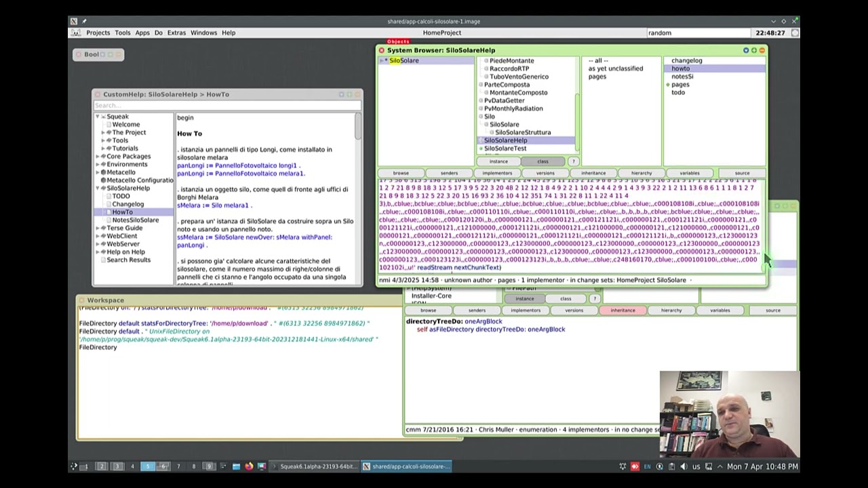Click the '?' button beside the class toggle
868x488 pixels.
573,161
